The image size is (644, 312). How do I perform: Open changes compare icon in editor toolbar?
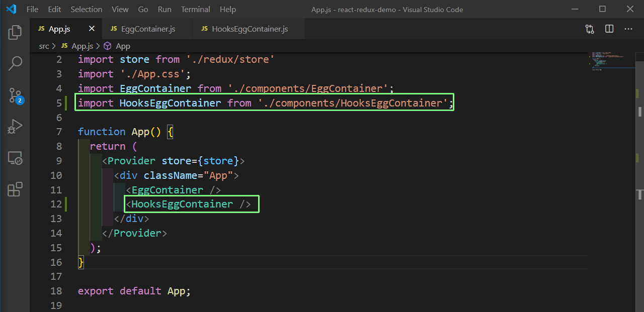[x=590, y=29]
